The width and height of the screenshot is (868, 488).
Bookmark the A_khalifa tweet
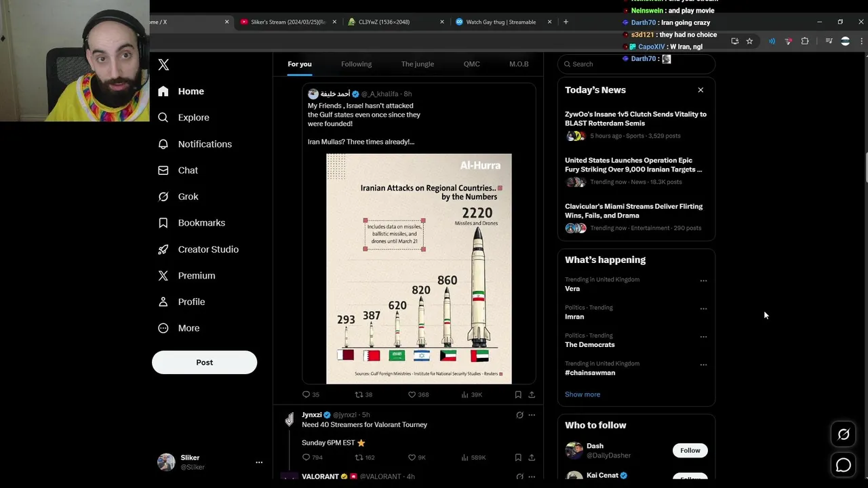(x=518, y=394)
